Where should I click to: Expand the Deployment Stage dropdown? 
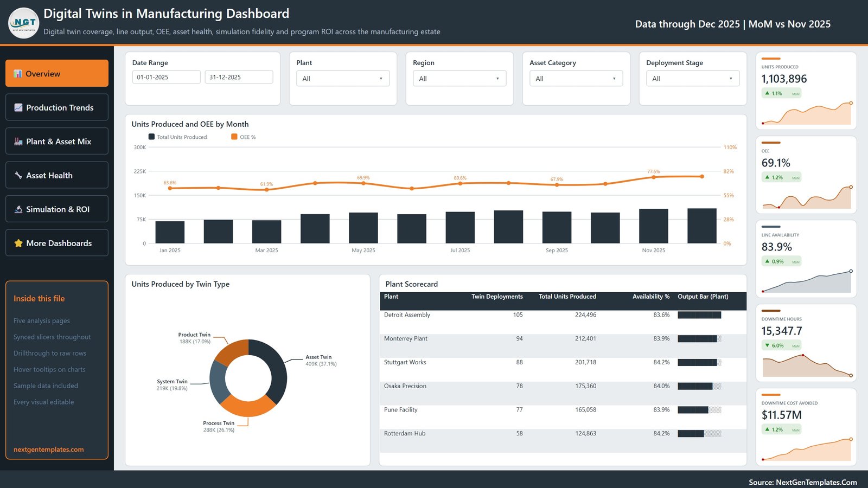click(693, 79)
